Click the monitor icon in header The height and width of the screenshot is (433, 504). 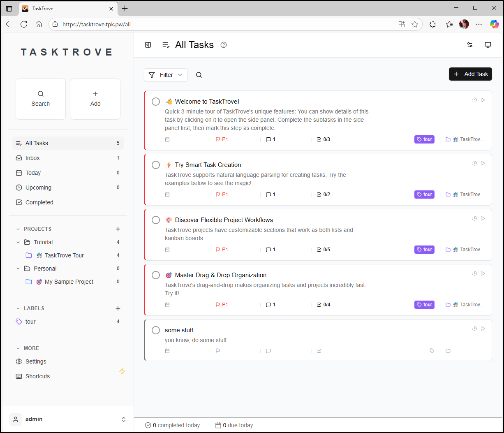[488, 45]
